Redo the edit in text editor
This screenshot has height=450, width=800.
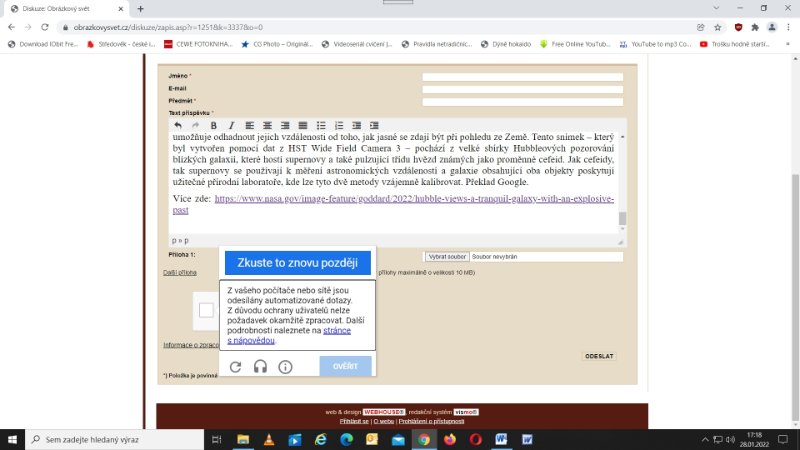[x=195, y=126]
